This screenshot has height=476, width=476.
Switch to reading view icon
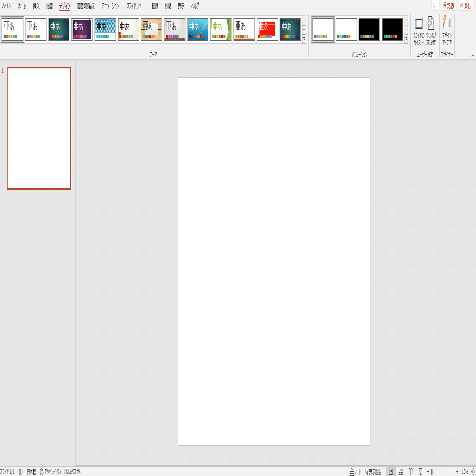point(410,471)
